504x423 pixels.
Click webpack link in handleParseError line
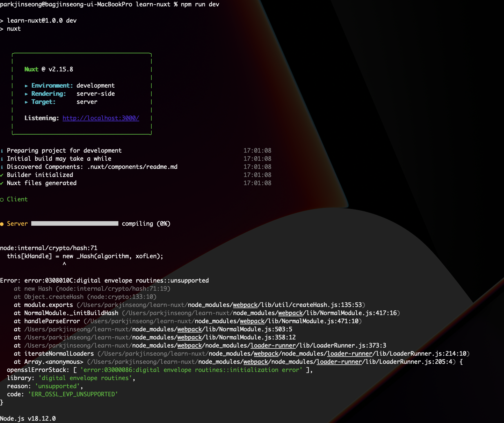252,321
